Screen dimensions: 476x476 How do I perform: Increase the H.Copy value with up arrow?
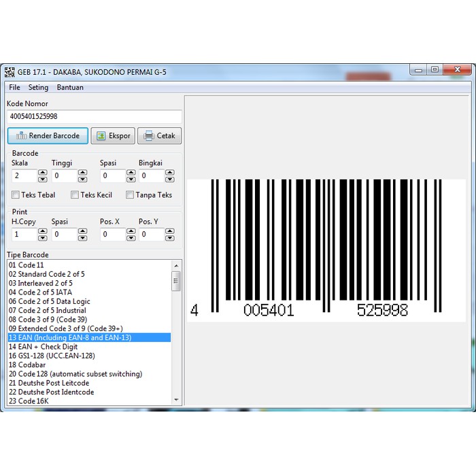click(x=42, y=231)
